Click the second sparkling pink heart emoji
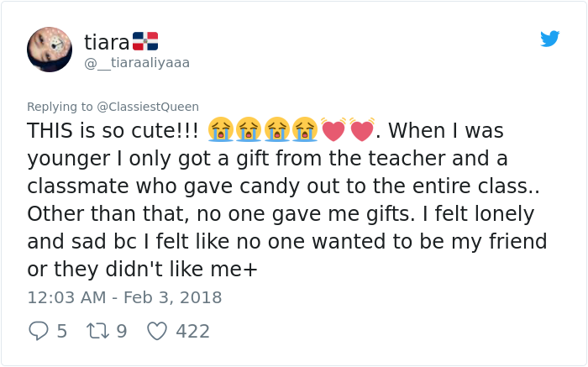The height and width of the screenshot is (367, 588). point(362,130)
